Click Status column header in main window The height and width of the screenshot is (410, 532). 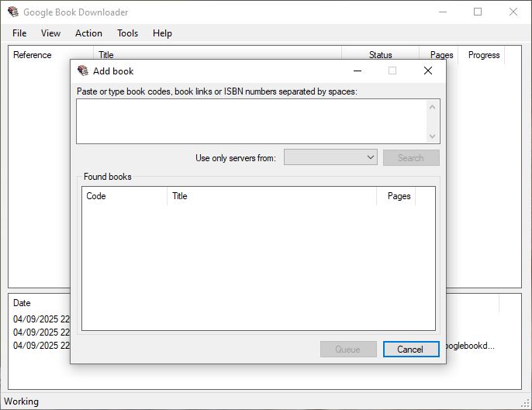380,55
